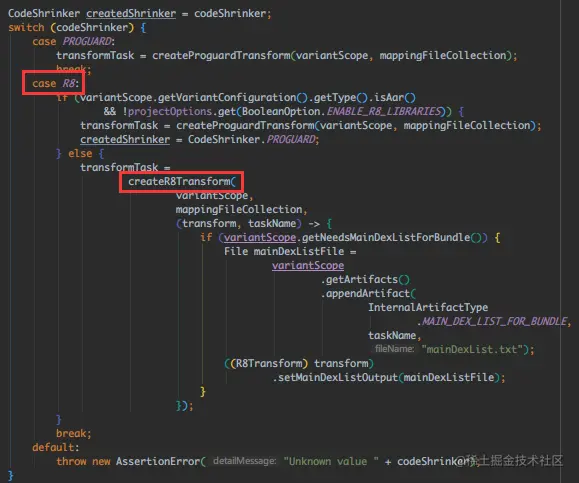The width and height of the screenshot is (579, 483).
Task: Click getNeedsMainDexListForBundle() method call
Action: point(391,237)
